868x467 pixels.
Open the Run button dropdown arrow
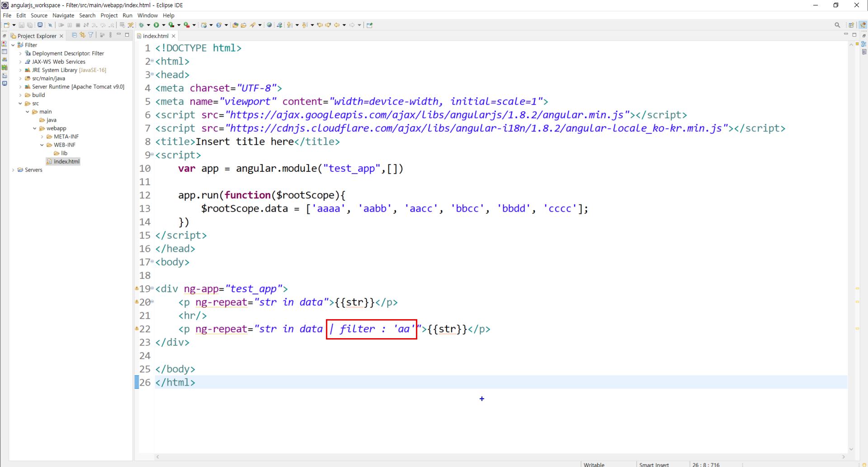[164, 25]
